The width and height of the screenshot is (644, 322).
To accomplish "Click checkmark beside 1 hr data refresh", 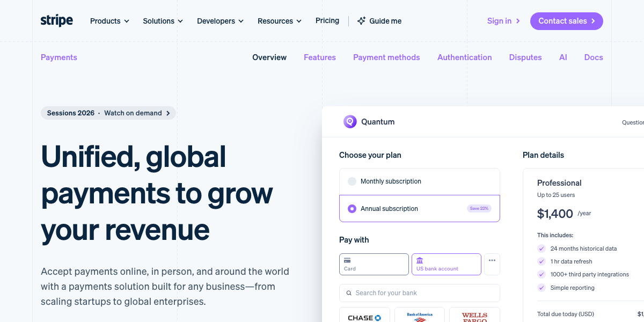I will pyautogui.click(x=541, y=261).
